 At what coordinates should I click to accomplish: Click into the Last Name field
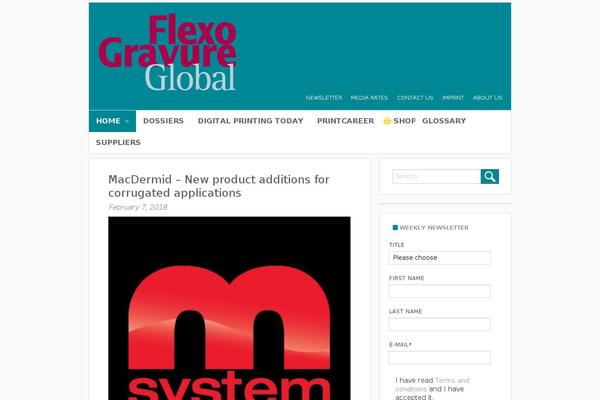tap(439, 324)
